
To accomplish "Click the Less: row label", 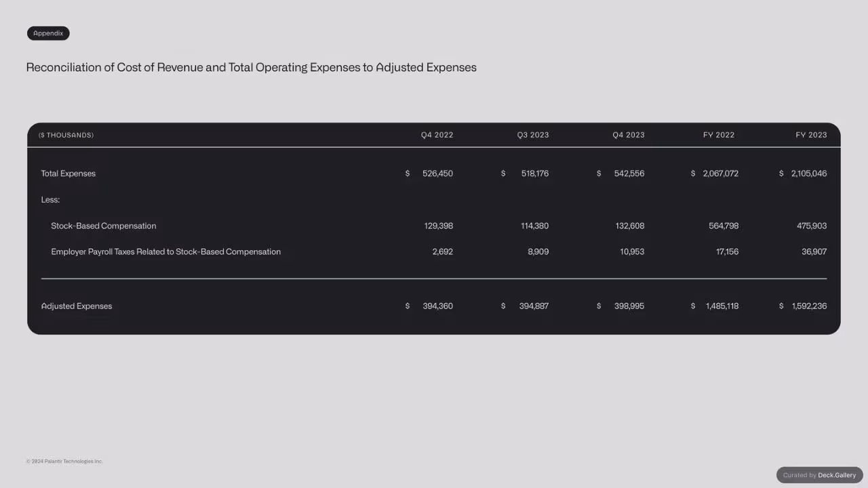I will [50, 200].
